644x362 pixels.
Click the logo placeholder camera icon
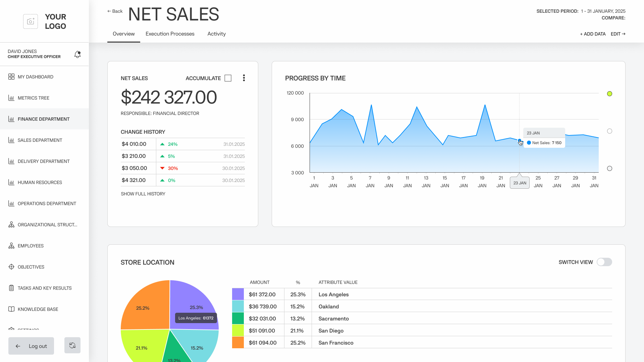coord(31,21)
